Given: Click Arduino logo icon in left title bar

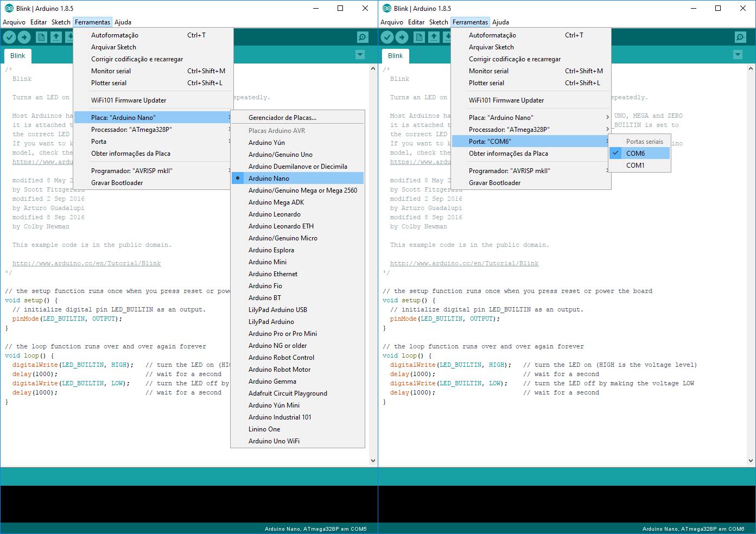Looking at the screenshot, I should click(9, 8).
